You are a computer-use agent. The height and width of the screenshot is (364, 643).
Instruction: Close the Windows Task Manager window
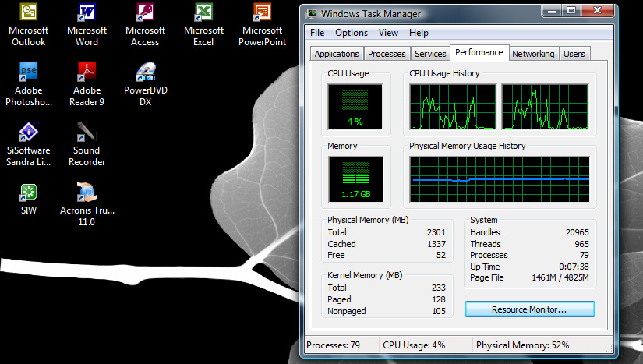click(x=598, y=10)
